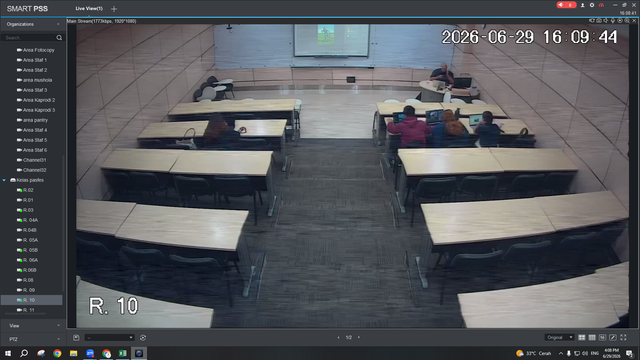Save the current view with save icon
Image resolution: width=640 pixels, height=360 pixels.
(x=76, y=338)
